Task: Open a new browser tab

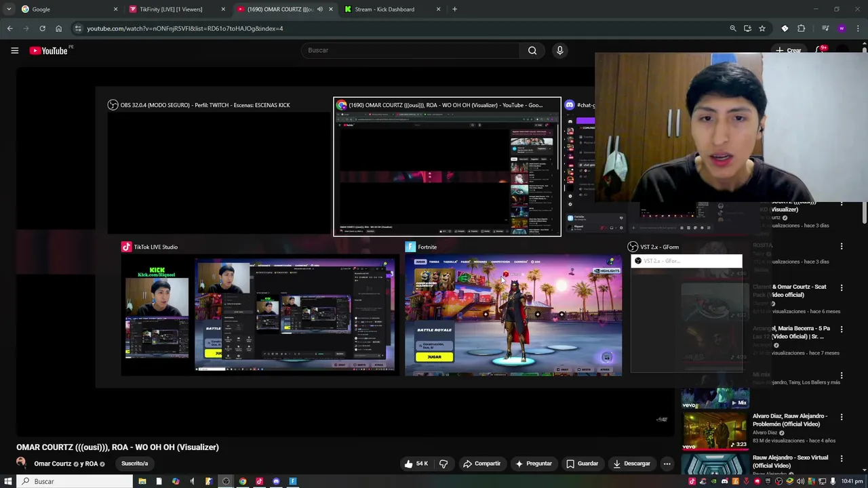Action: 454,9
